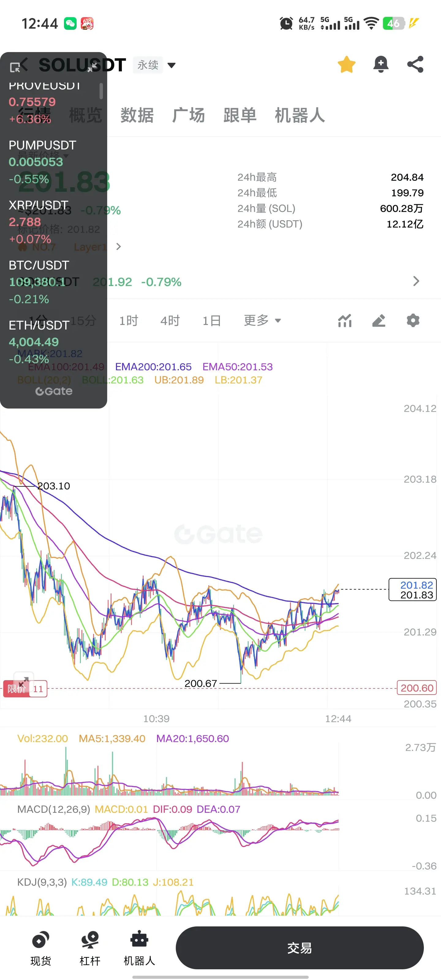
Task: Tap the battery indicator showing 46
Action: (x=394, y=24)
